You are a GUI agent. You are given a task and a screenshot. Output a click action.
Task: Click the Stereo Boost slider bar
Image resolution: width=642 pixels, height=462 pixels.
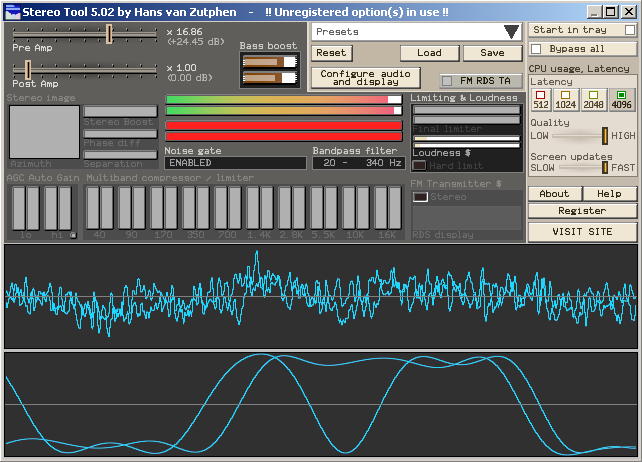(x=120, y=111)
